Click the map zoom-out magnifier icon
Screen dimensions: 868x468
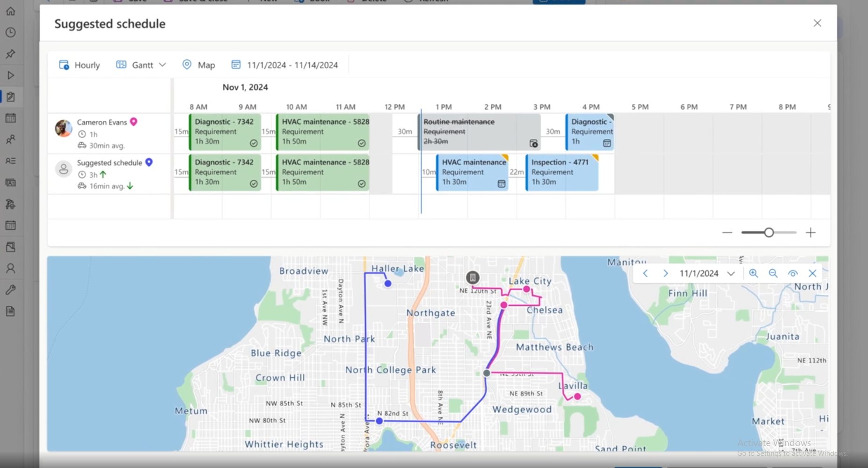(x=773, y=273)
